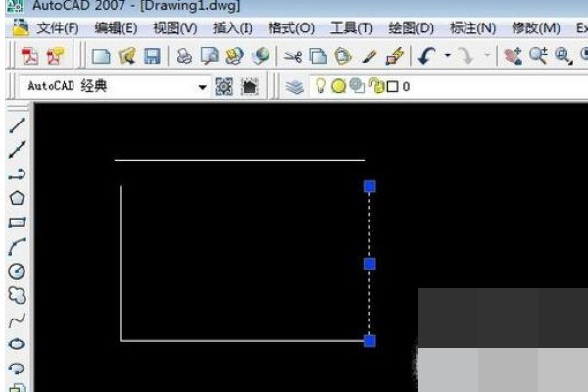Click the top blue grip of selected line

click(369, 186)
